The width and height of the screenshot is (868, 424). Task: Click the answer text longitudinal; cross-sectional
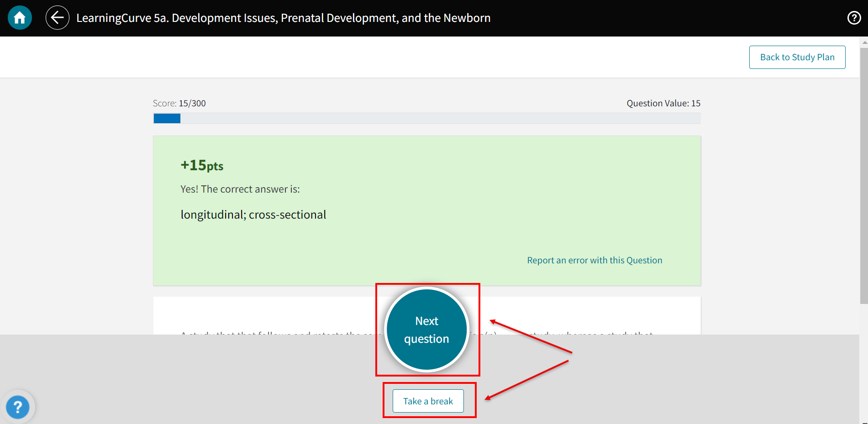tap(253, 215)
